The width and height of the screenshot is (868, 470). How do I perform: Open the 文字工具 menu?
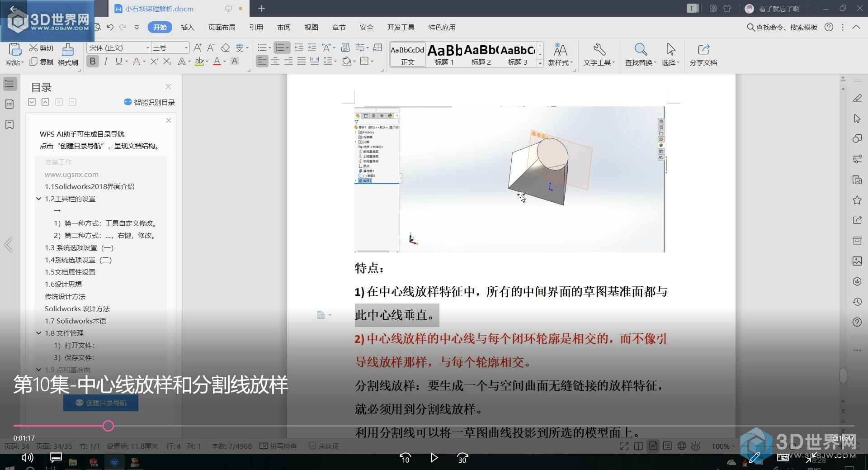click(x=599, y=55)
